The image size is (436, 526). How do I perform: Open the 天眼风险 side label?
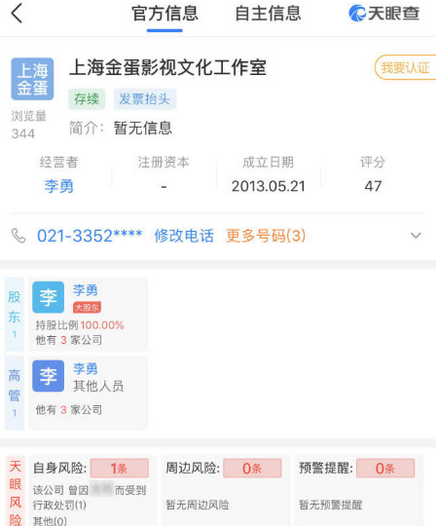pyautogui.click(x=15, y=491)
